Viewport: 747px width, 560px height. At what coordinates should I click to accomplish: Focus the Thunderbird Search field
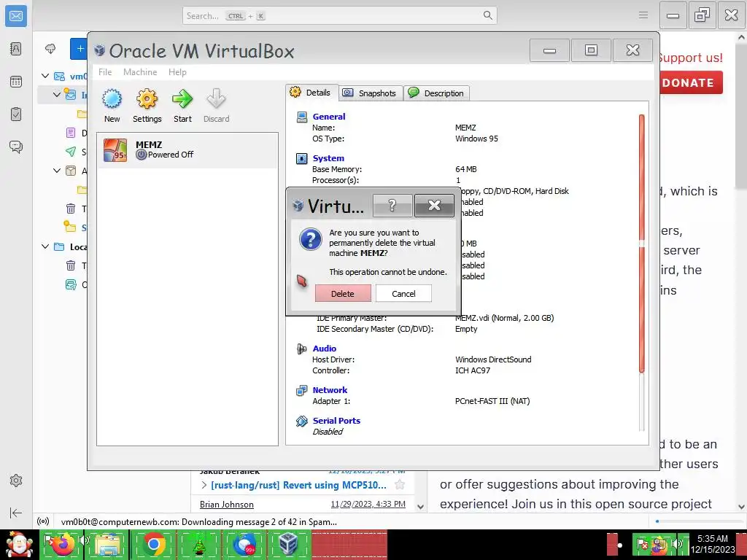tap(340, 15)
